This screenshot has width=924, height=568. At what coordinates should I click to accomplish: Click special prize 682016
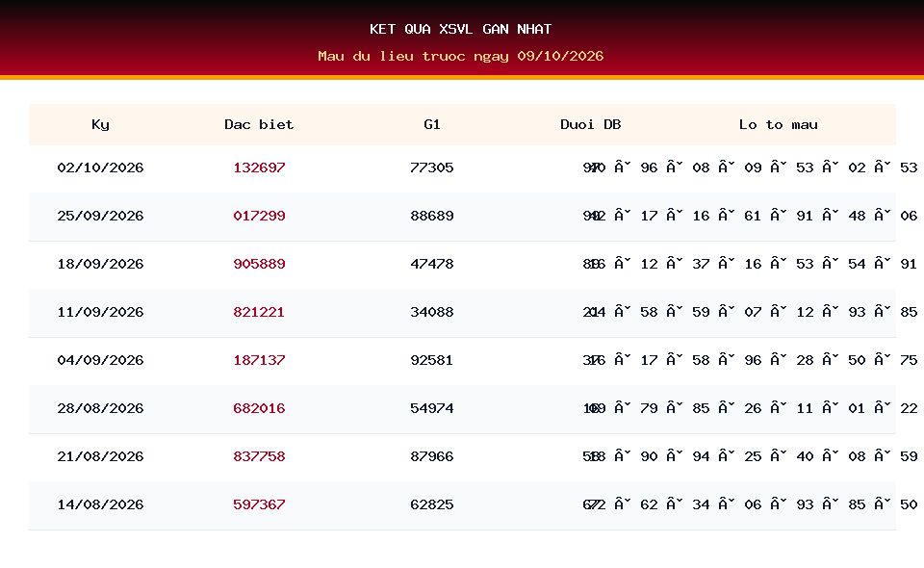[x=259, y=408]
